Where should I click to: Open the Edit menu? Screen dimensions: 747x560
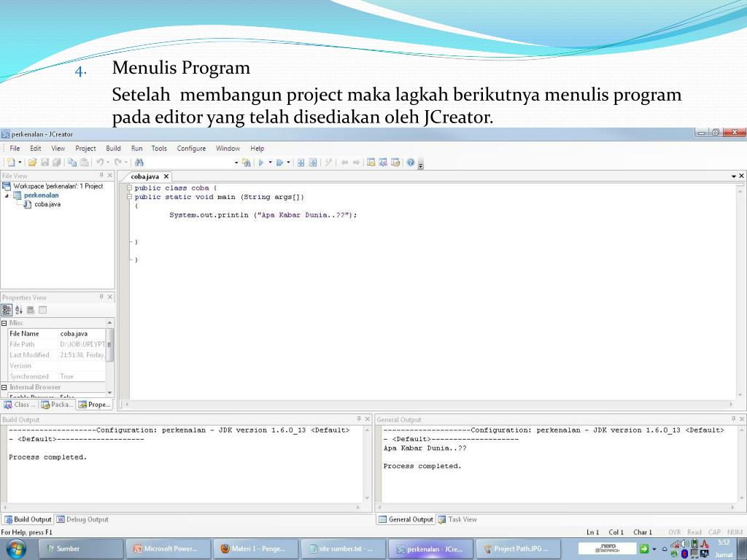[x=36, y=148]
